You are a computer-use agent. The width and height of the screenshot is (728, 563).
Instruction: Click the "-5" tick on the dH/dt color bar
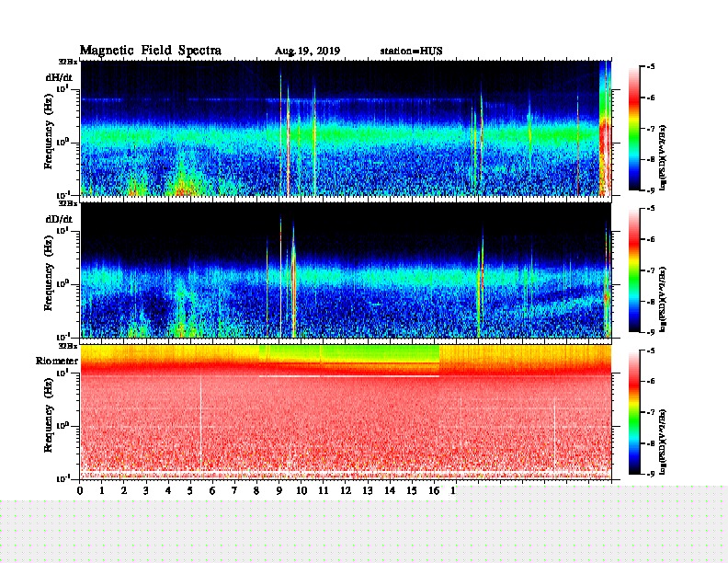[651, 67]
